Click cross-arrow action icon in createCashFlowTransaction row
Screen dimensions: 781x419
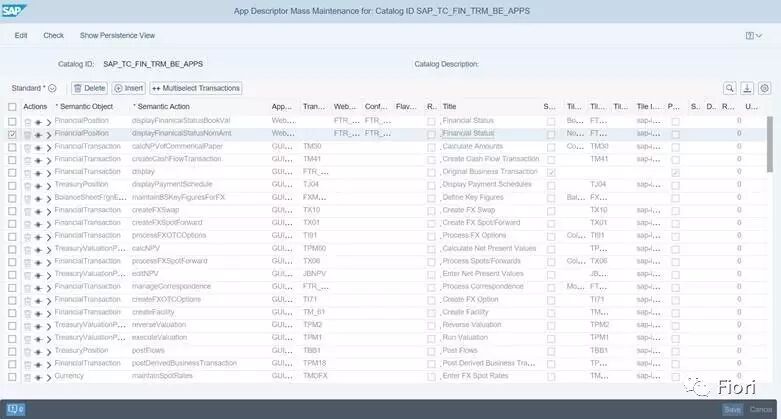coord(38,160)
